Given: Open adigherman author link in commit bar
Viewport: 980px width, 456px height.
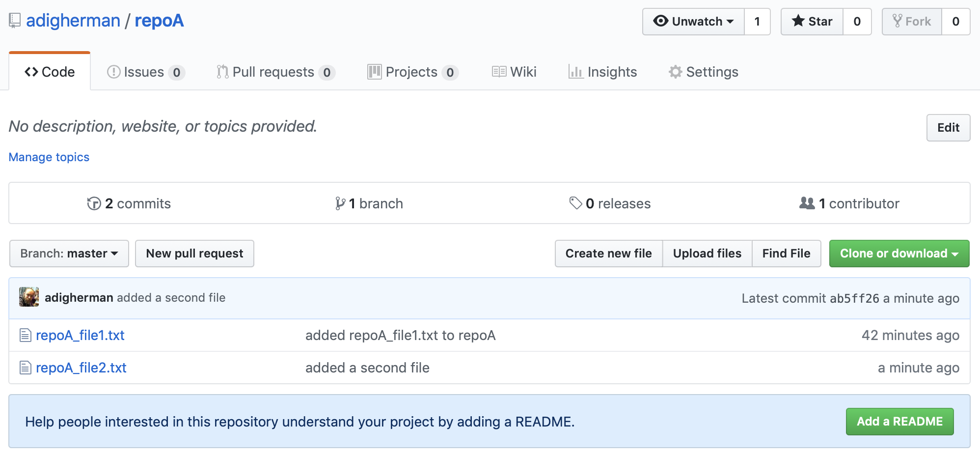Looking at the screenshot, I should 79,298.
